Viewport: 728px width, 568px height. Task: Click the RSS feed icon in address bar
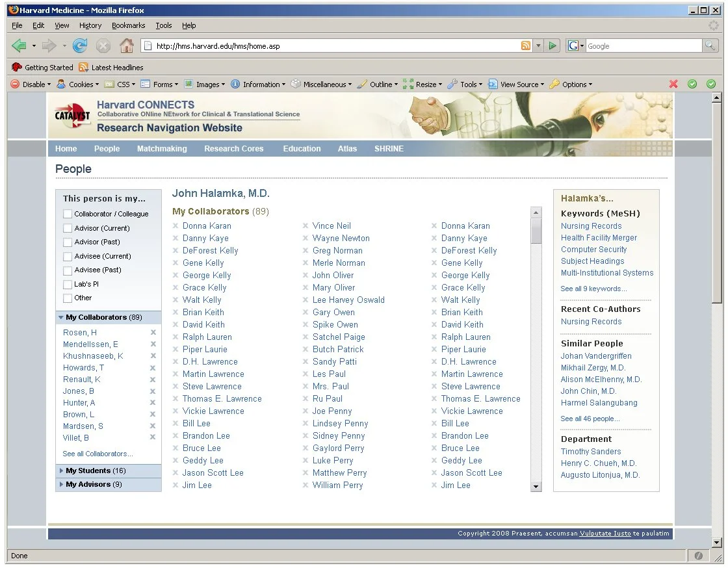coord(526,45)
